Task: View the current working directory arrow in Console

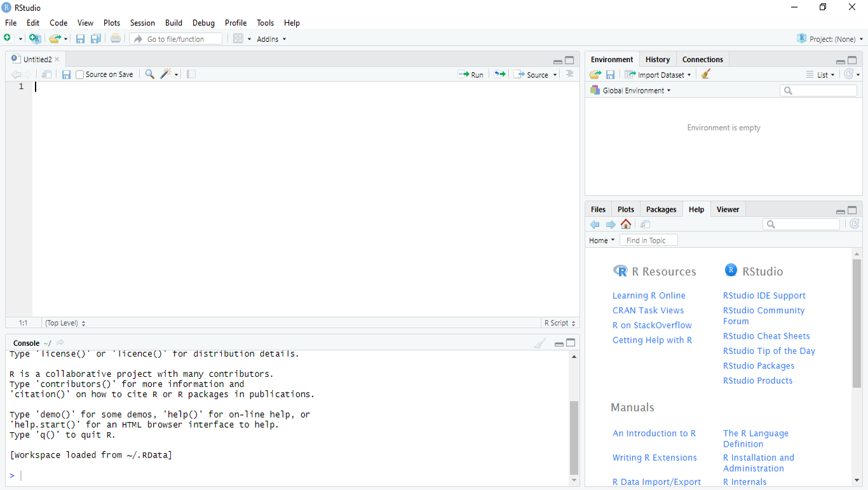Action: (x=60, y=343)
